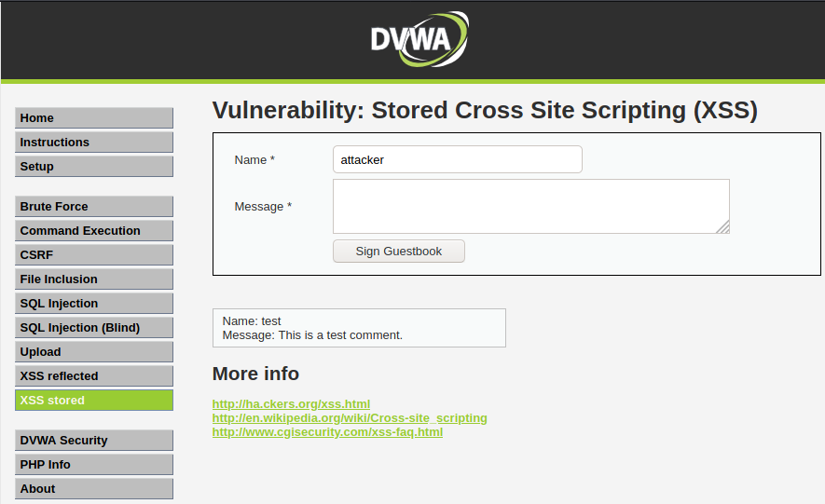Click the 'More info' heading
The image size is (825, 504).
tap(255, 374)
